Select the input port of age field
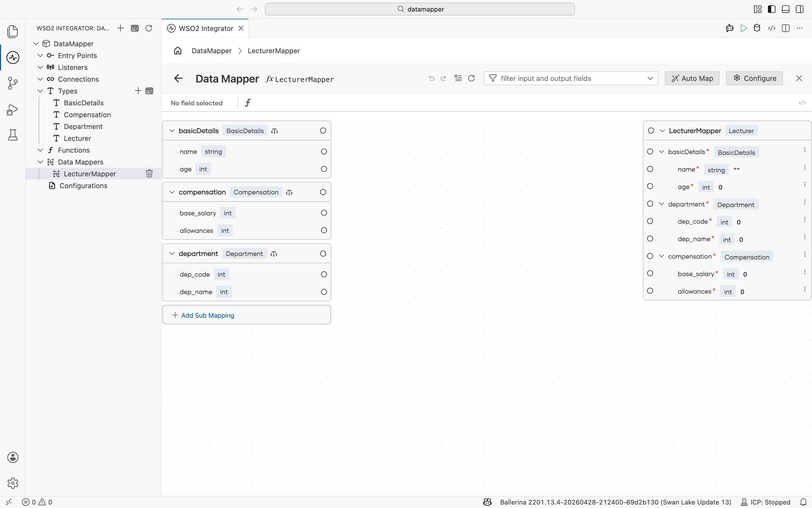 (x=324, y=169)
